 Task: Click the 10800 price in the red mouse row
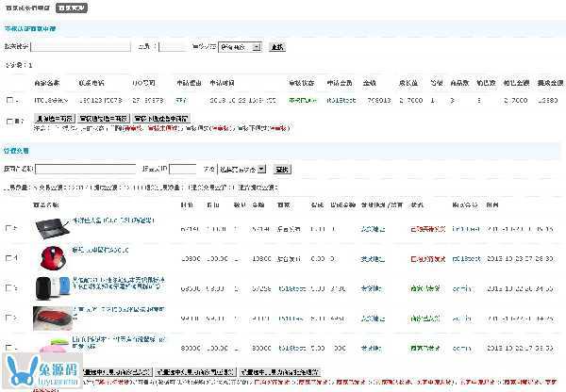[x=191, y=258]
